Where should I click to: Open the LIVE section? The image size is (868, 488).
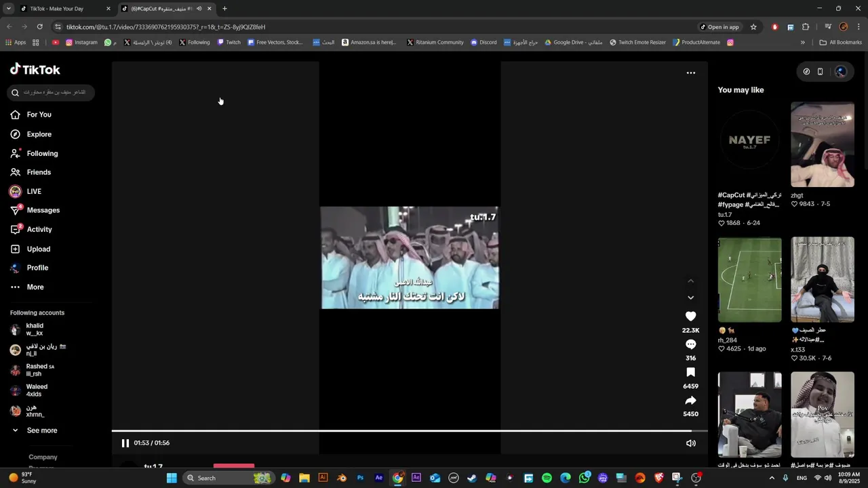click(x=26, y=191)
